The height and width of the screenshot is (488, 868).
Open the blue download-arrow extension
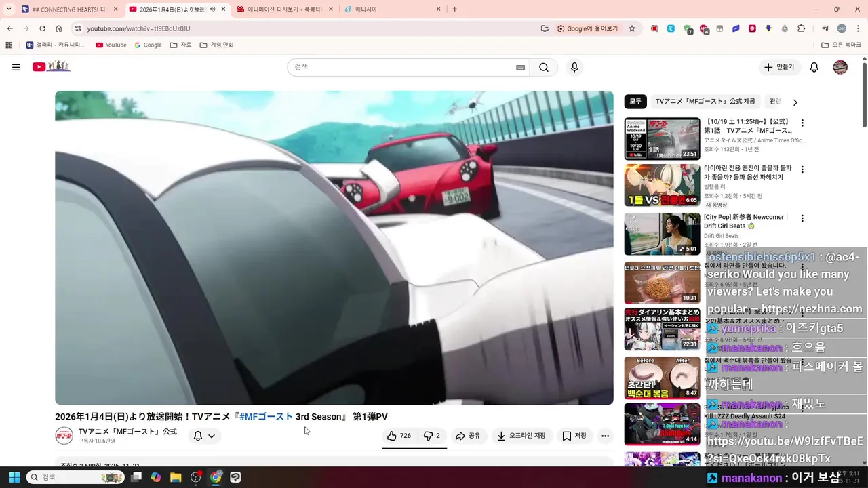768,28
